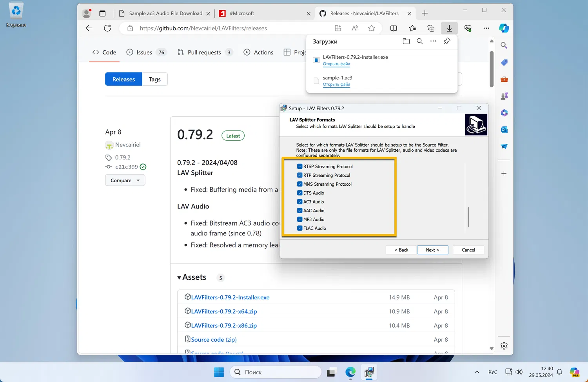Toggle the Downloads toolbar button
Screen dimensions: 588x382
(449, 28)
